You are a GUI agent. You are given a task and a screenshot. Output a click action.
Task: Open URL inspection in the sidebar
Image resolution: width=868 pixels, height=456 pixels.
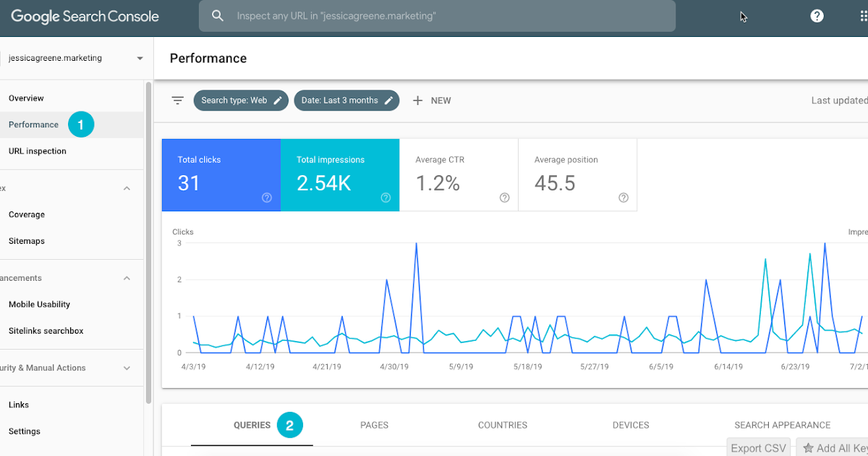click(x=38, y=151)
